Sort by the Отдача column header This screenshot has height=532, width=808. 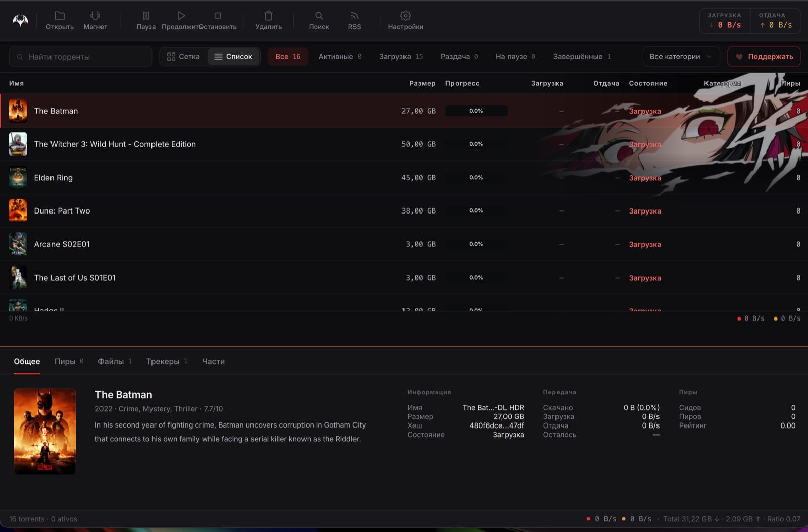point(606,83)
